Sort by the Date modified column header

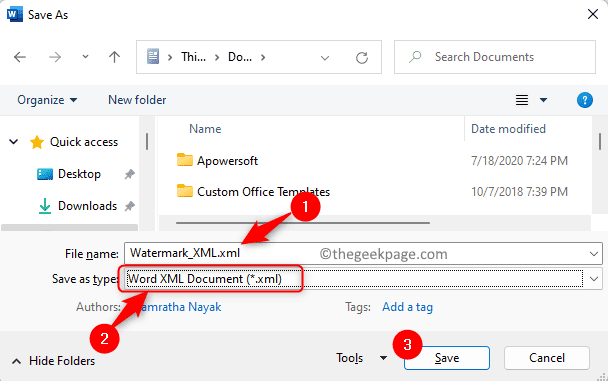(508, 129)
